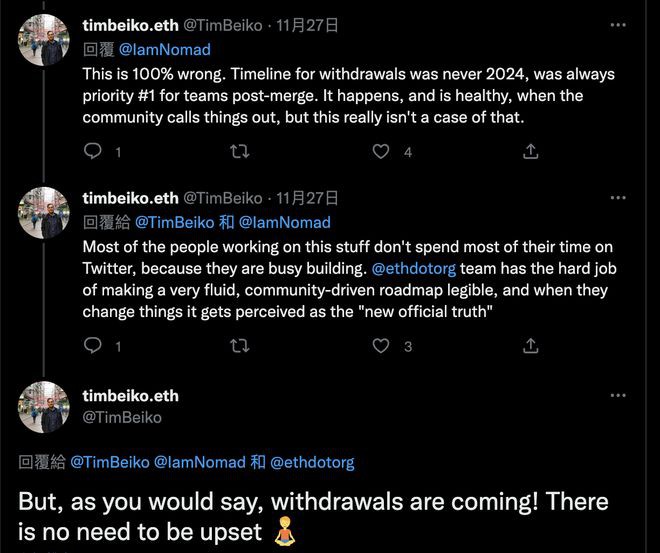Retweet the second tweet about builders

click(240, 346)
